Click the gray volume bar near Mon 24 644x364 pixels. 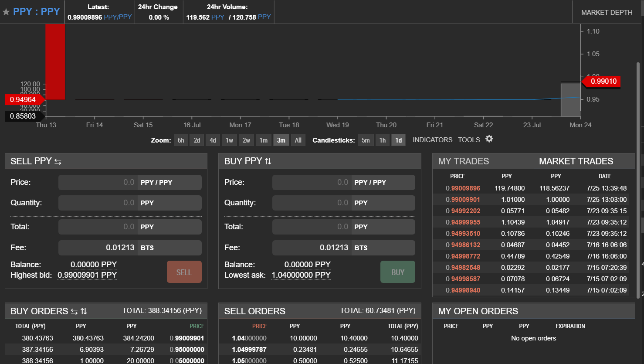pos(570,100)
